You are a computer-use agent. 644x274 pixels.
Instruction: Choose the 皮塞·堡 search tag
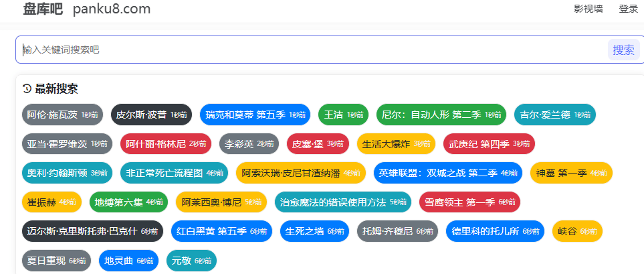click(318, 143)
